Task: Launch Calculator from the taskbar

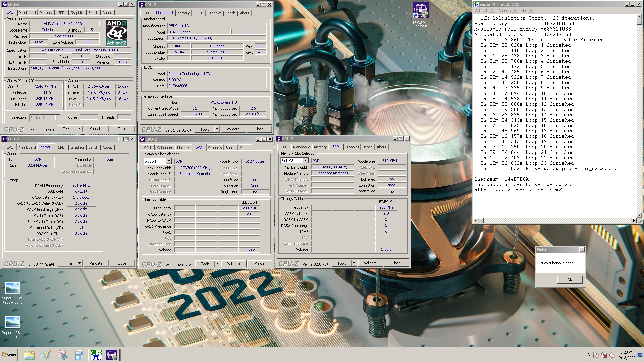Action: pyautogui.click(x=79, y=355)
